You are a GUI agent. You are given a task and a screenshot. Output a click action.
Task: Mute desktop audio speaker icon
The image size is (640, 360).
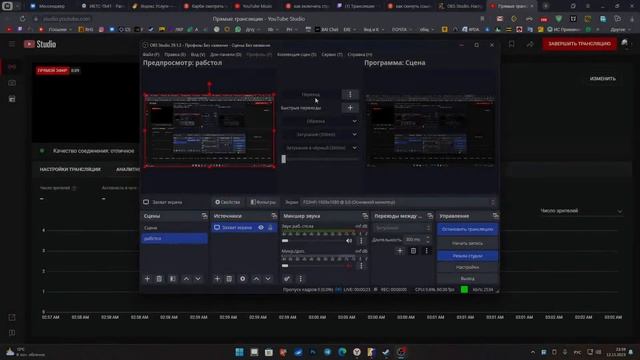[349, 241]
